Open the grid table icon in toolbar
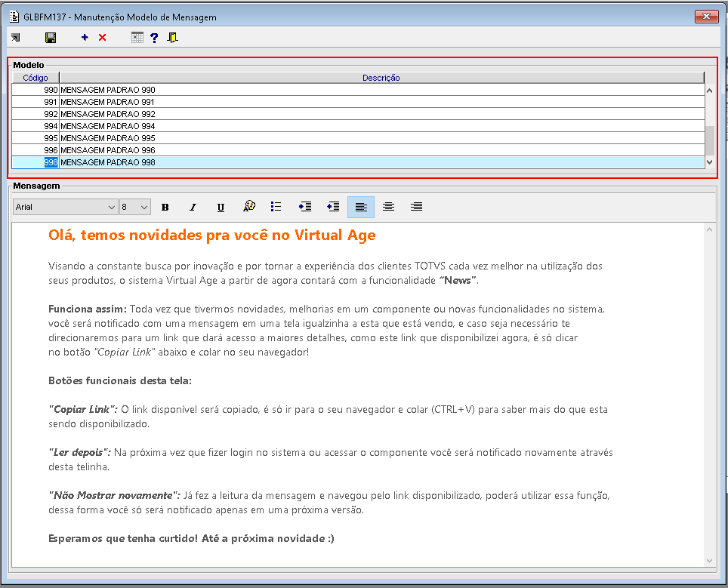 [137, 38]
